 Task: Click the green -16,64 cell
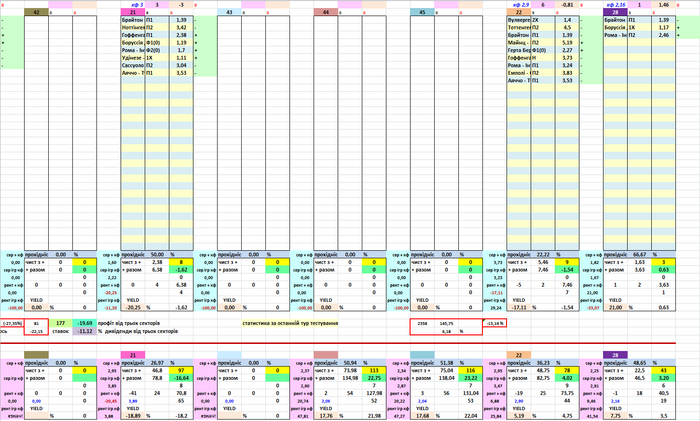pos(181,378)
